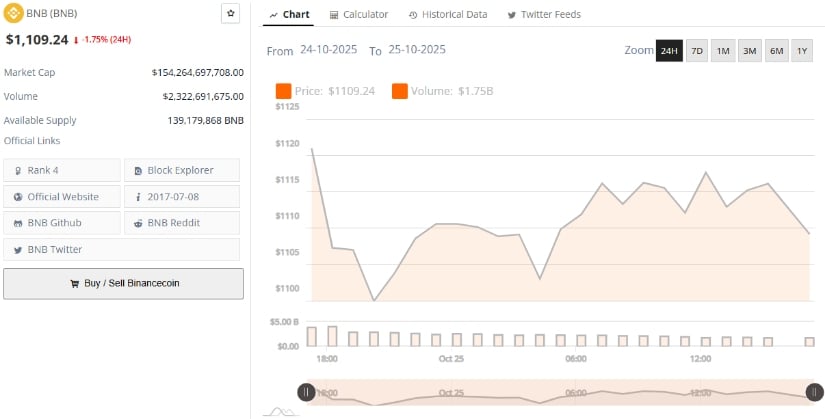Image resolution: width=825 pixels, height=419 pixels.
Task: Open the BNB Twitter link
Action: pyautogui.click(x=62, y=249)
